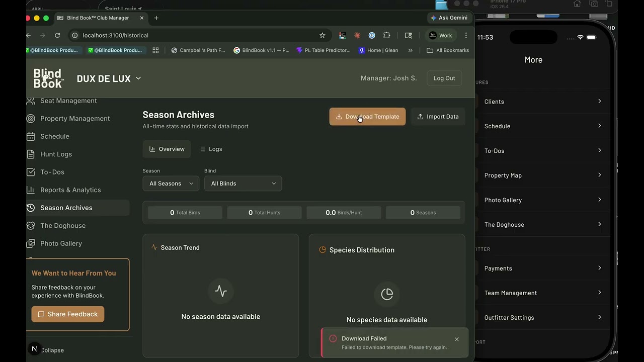Click Ask Gemini button

449,18
